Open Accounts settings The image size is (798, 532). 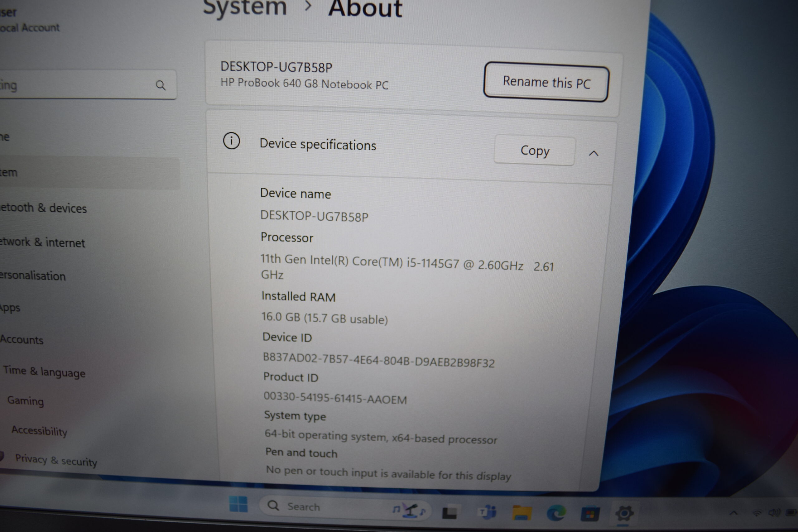22,340
